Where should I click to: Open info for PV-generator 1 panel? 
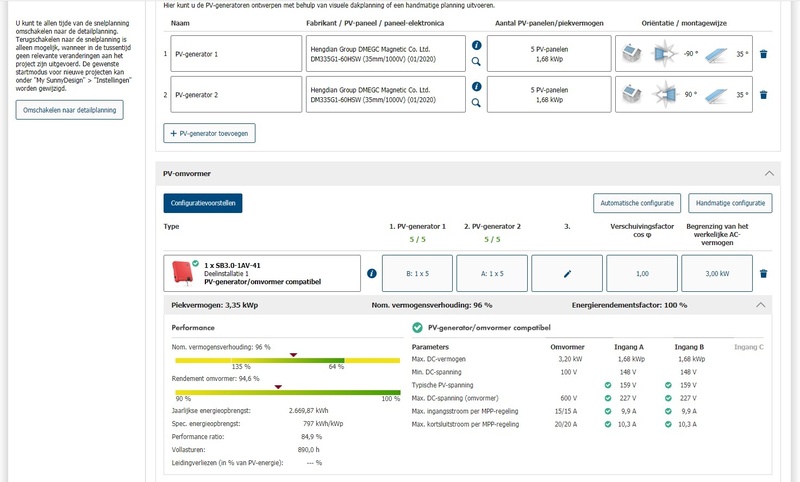point(476,46)
